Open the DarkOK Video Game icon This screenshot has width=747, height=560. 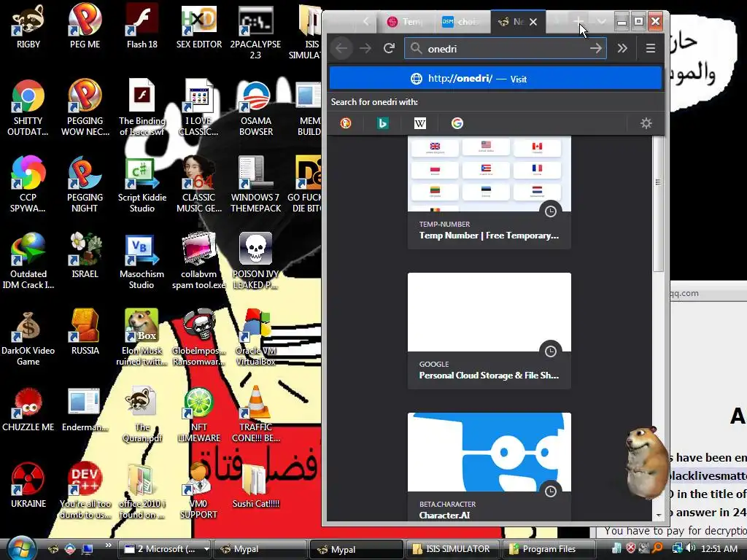[28, 338]
